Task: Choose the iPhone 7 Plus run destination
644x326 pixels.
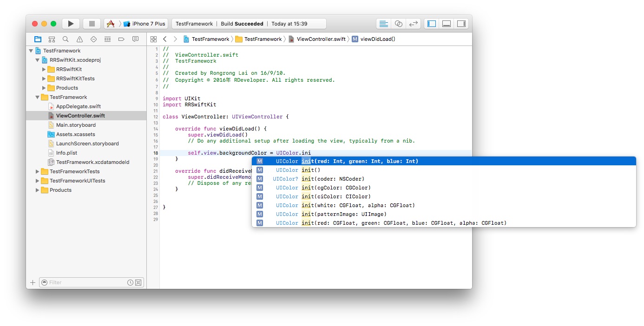Action: coord(145,24)
